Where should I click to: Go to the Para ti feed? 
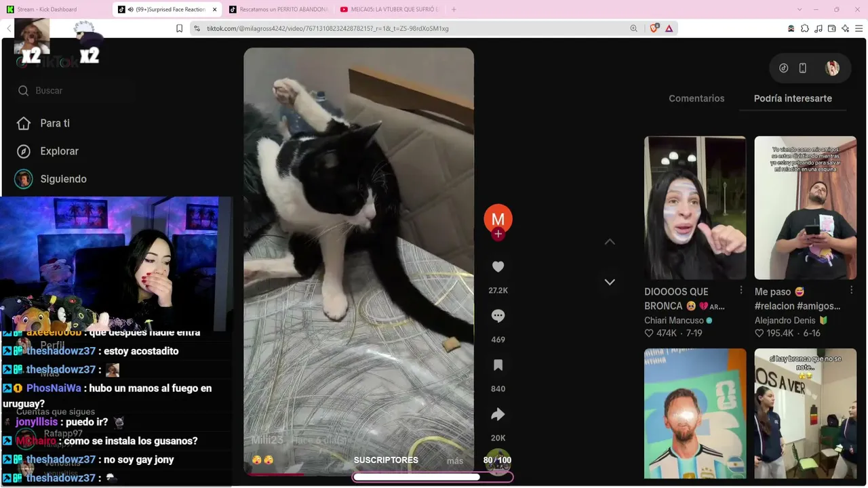point(55,123)
